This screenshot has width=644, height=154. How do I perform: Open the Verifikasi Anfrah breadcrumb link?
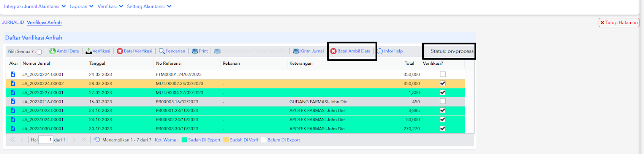(x=44, y=23)
